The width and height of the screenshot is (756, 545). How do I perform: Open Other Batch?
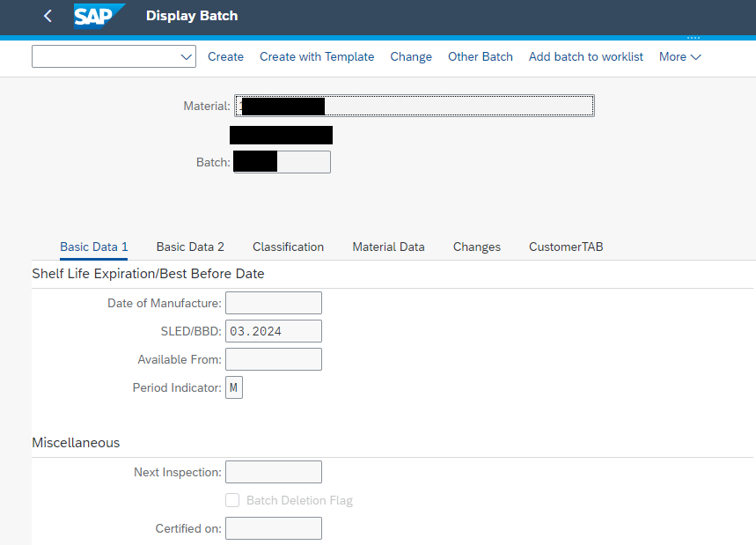(x=480, y=56)
